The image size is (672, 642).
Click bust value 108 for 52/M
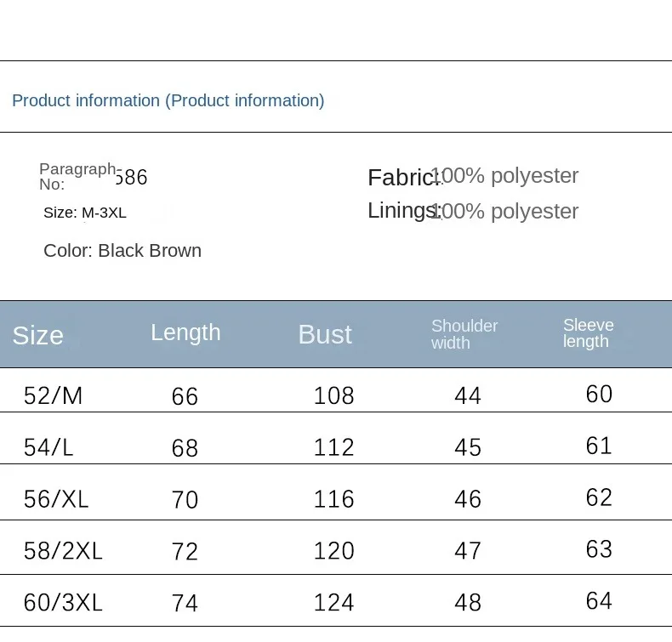(x=333, y=395)
